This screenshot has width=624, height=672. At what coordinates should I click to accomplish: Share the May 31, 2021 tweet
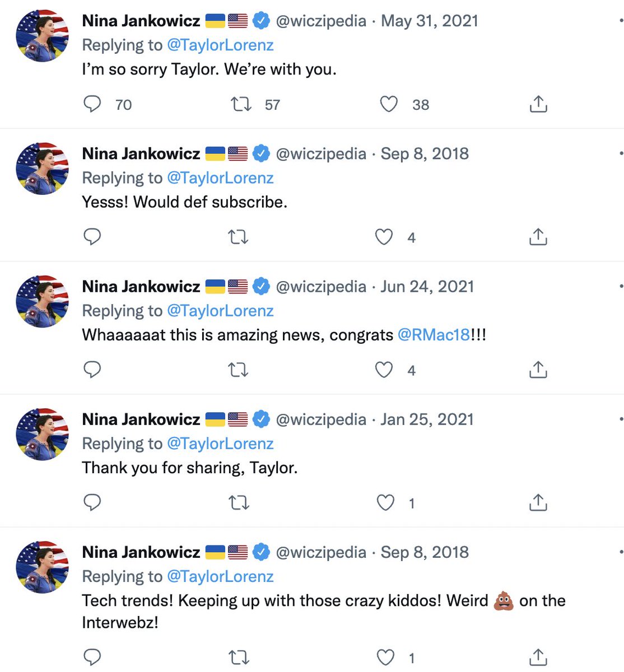538,104
